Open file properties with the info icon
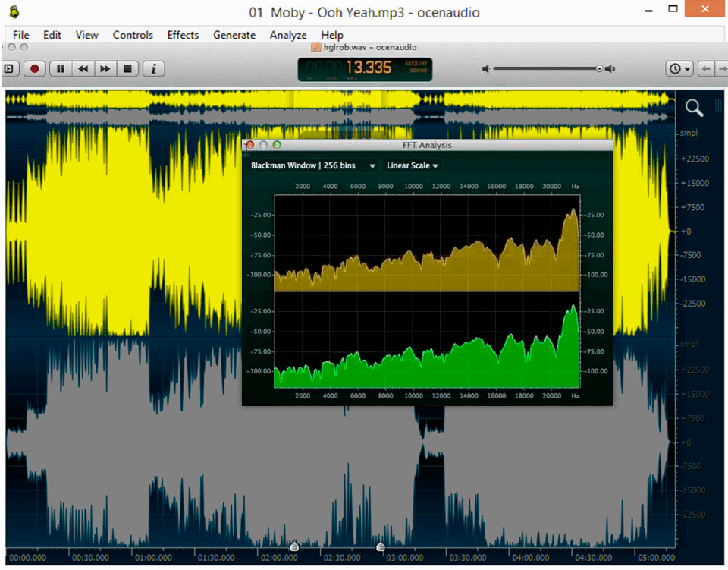The height and width of the screenshot is (570, 728). (x=153, y=68)
